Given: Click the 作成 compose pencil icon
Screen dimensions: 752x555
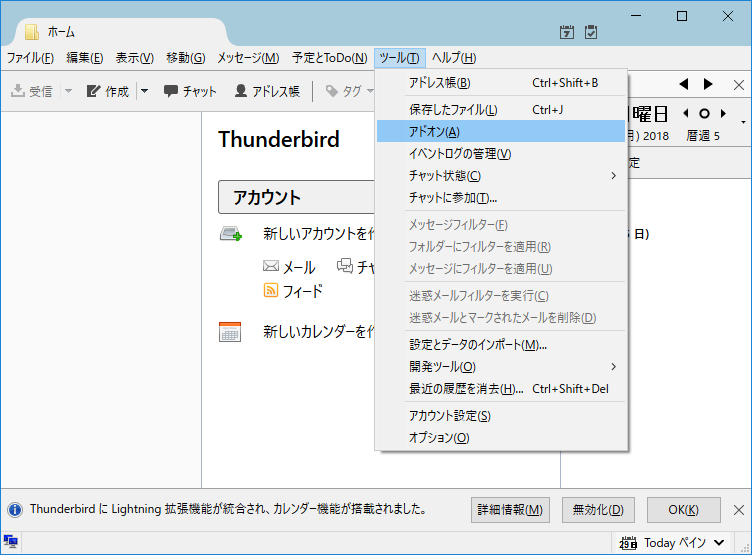Looking at the screenshot, I should [x=93, y=91].
